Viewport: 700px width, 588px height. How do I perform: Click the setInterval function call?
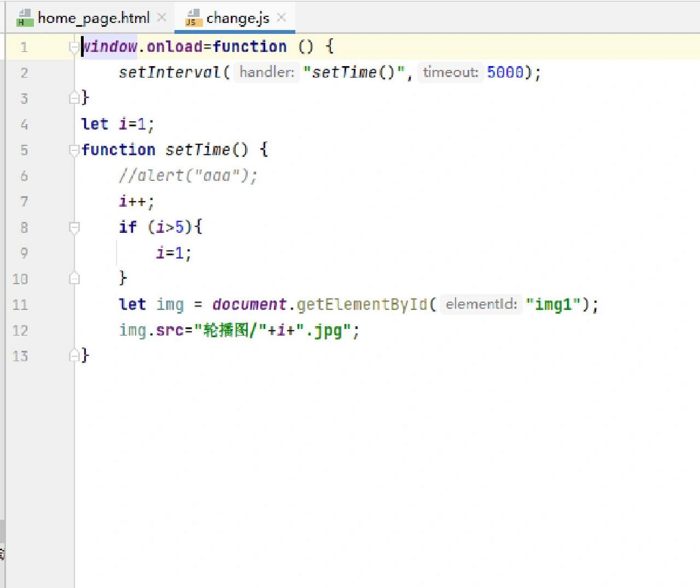pos(169,72)
